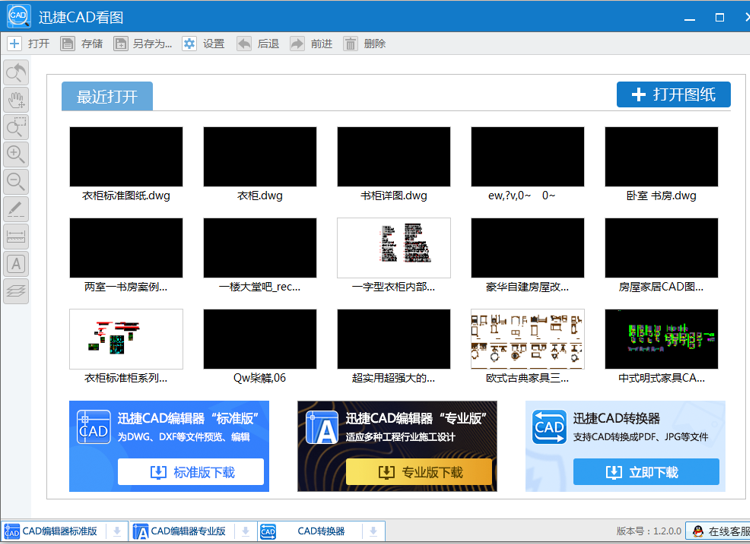This screenshot has height=544, width=750.
Task: Click the 专业版下载 button
Action: [x=419, y=472]
